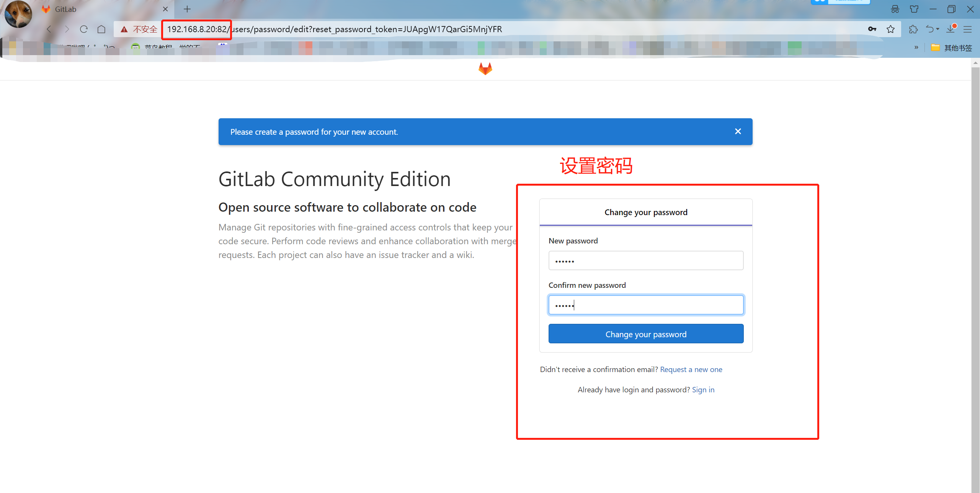Click scrollbar up arrow
Viewport: 980px width, 493px height.
[975, 62]
